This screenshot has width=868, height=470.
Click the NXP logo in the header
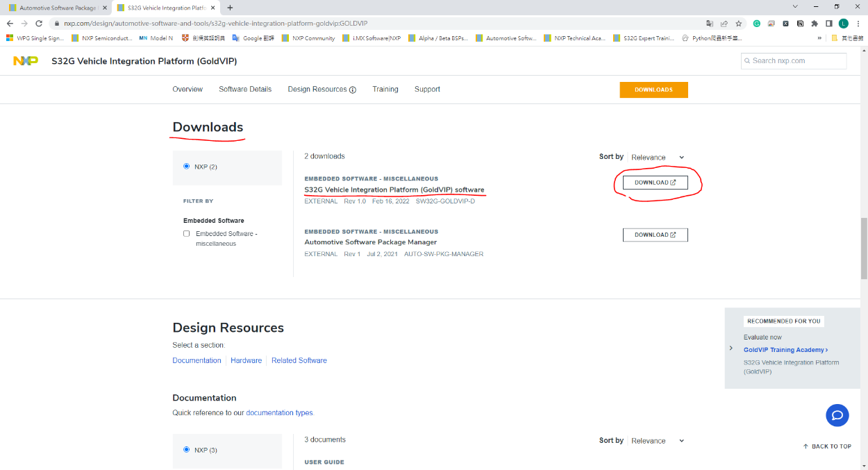point(26,61)
